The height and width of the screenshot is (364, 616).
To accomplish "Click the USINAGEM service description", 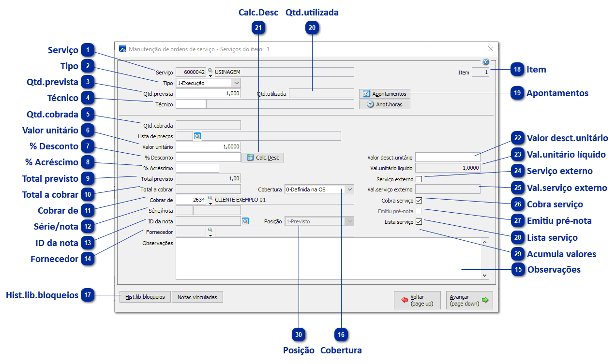I will 285,72.
